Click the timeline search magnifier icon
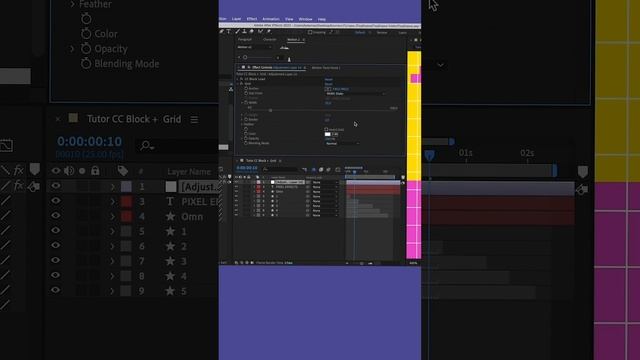The height and width of the screenshot is (360, 640). [x=146, y=145]
